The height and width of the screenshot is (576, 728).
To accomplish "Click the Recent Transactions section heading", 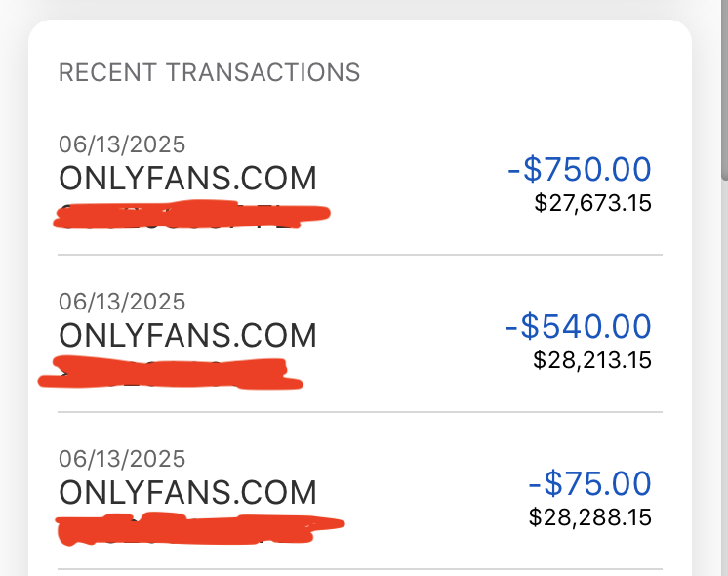I will (210, 72).
